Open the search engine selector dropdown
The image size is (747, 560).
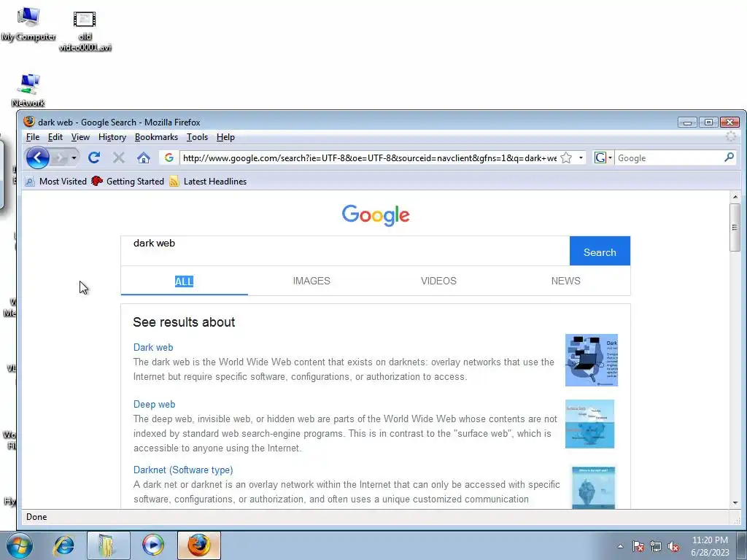[603, 157]
